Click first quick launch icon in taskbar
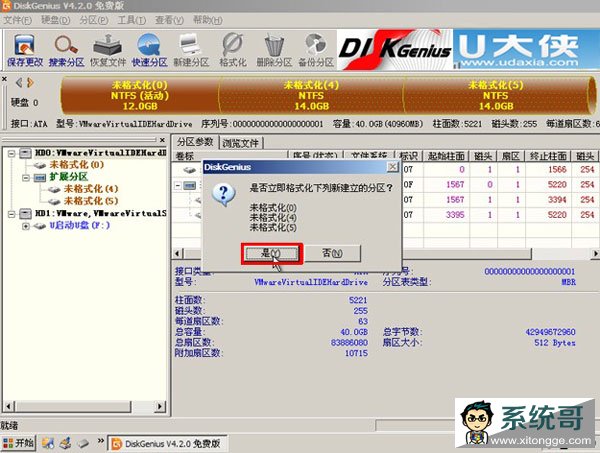This screenshot has height=453, width=600. [x=48, y=443]
